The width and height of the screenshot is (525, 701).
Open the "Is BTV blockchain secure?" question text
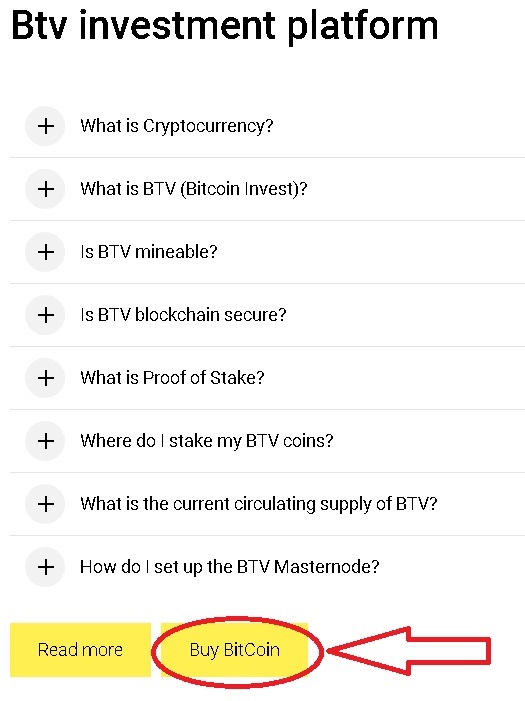coord(183,315)
